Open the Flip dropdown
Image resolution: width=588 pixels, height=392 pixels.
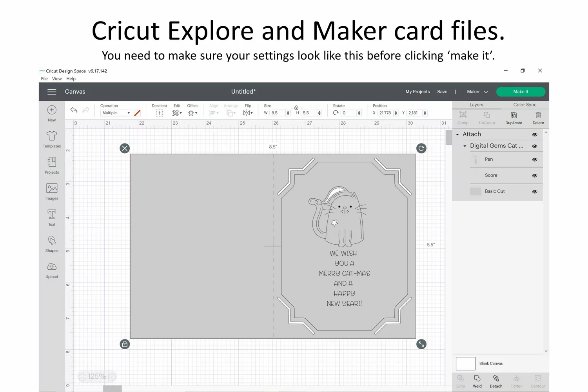point(248,113)
